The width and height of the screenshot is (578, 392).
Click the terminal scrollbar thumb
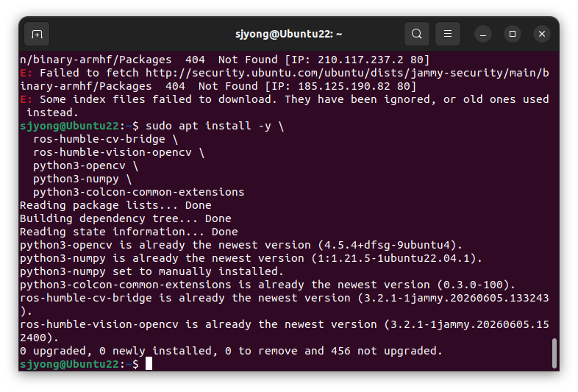[x=554, y=353]
